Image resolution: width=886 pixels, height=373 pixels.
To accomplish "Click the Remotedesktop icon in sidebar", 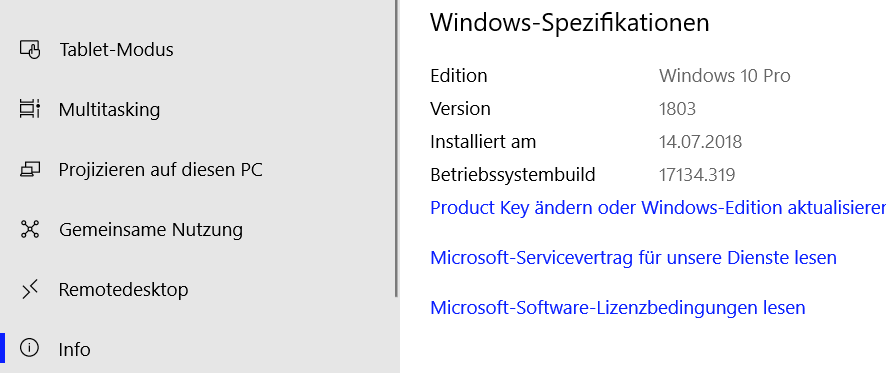I will coord(30,289).
